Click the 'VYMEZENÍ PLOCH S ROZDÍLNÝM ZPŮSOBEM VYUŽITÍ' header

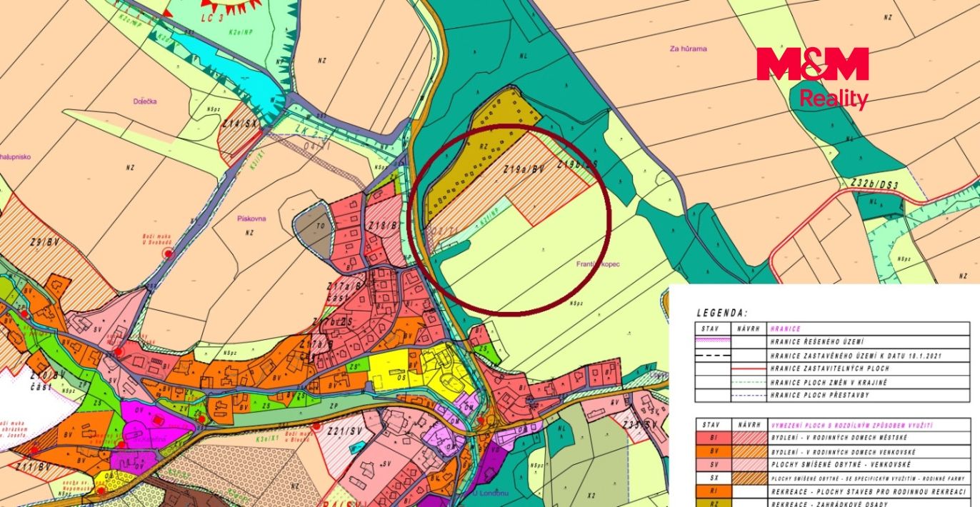(x=852, y=426)
